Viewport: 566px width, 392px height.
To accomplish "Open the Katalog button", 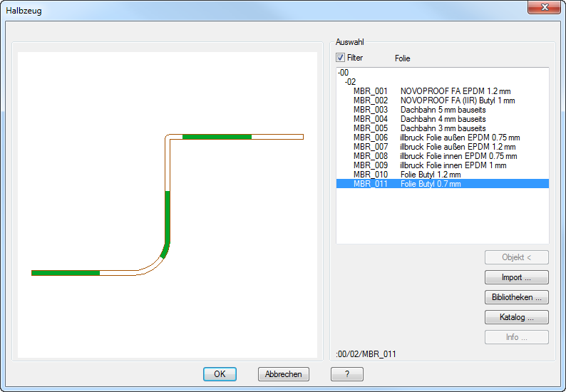I will (516, 317).
